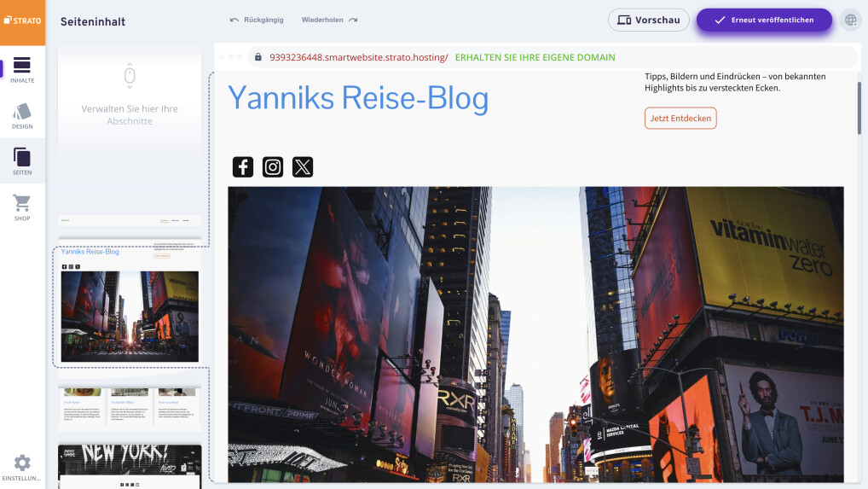Redo with the Wiederholen button

tap(329, 20)
